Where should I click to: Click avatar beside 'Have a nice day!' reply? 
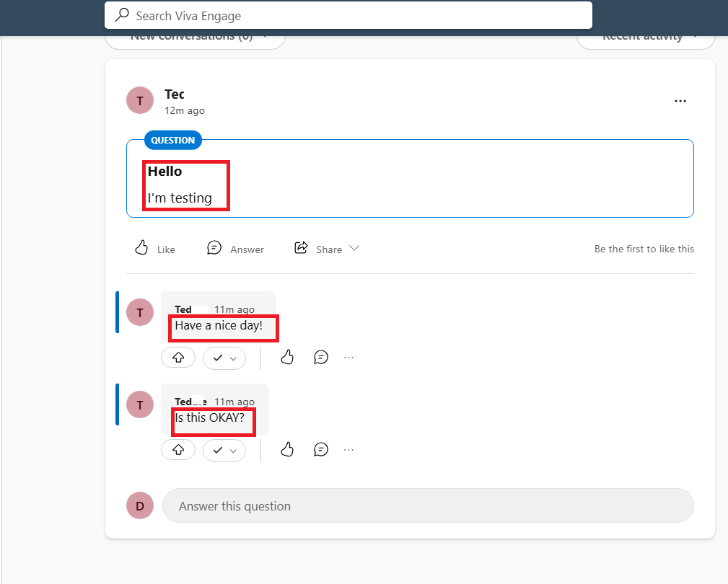(140, 312)
